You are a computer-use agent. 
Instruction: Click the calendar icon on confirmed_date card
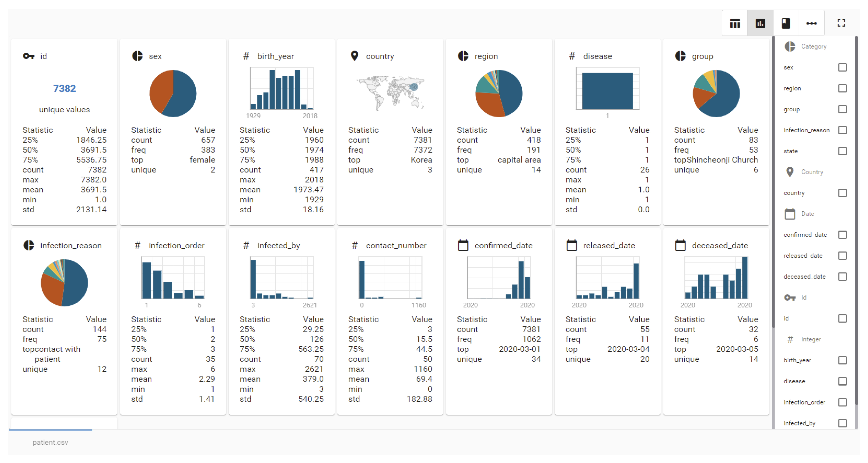coord(463,245)
